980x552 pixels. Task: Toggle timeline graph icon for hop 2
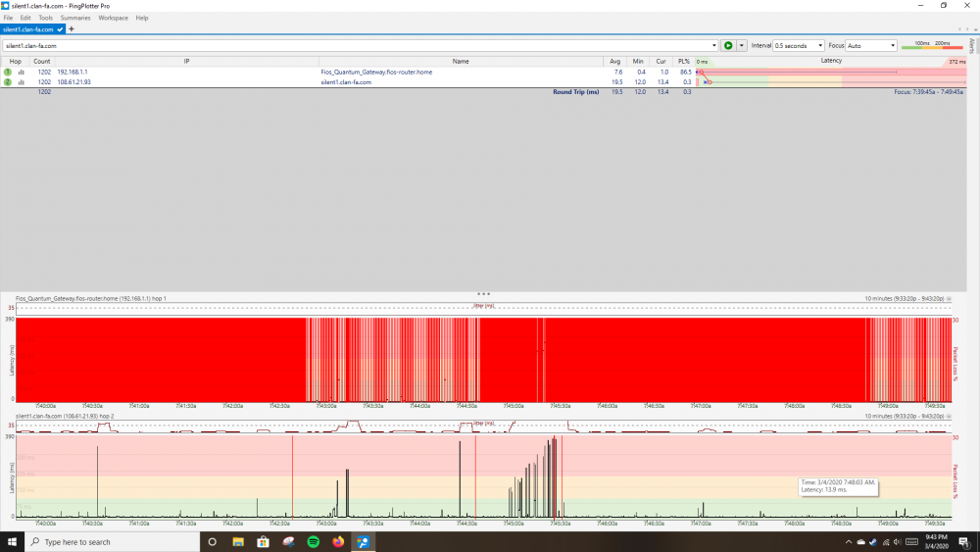[x=22, y=82]
